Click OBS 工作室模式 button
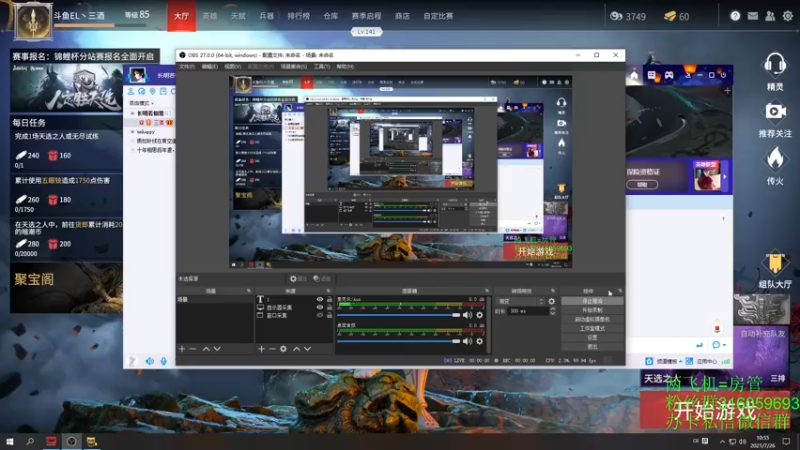Image resolution: width=800 pixels, height=450 pixels. coord(592,329)
